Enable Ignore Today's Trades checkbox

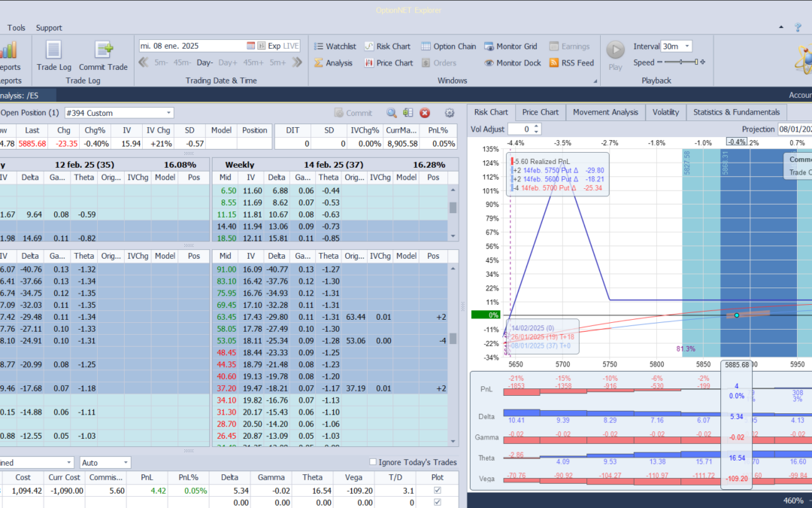(x=374, y=462)
